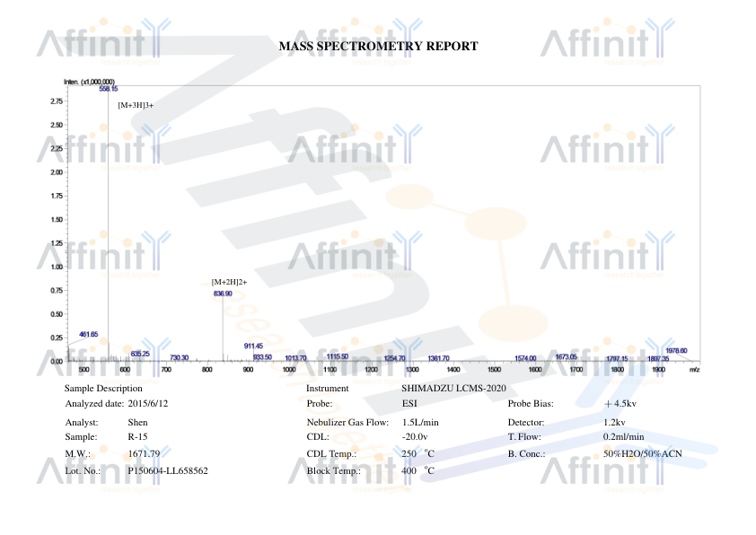Click the 933.50 peak label
Screen dimensions: 756x535
coord(263,357)
